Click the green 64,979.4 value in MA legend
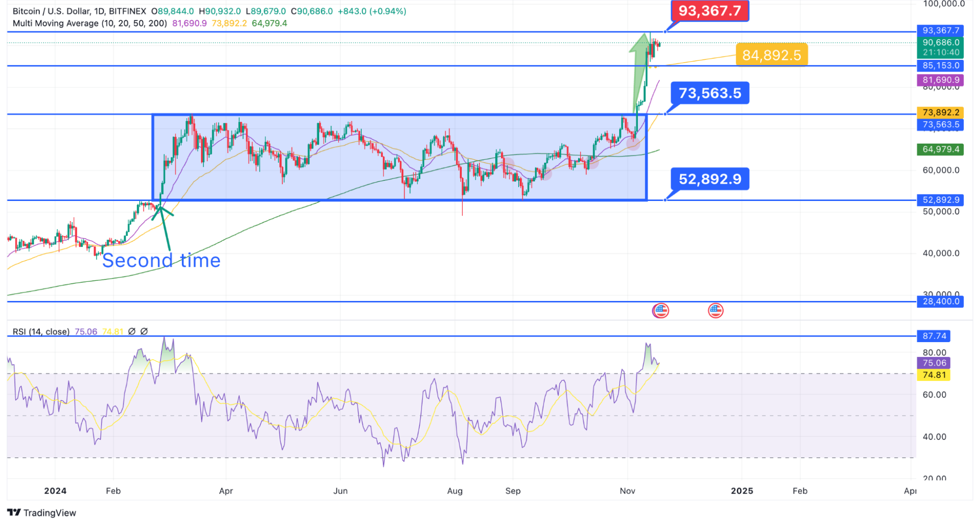Screen dimensions: 980x524 pos(269,23)
